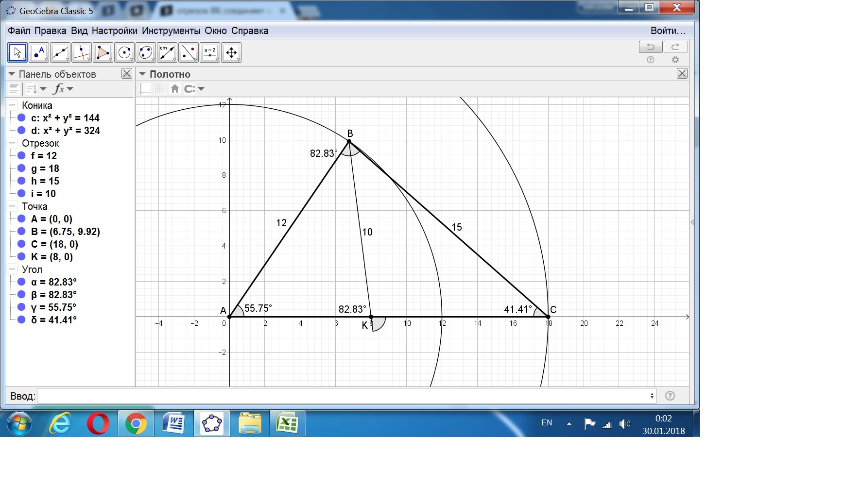Select the Line through two points tool

pos(60,52)
